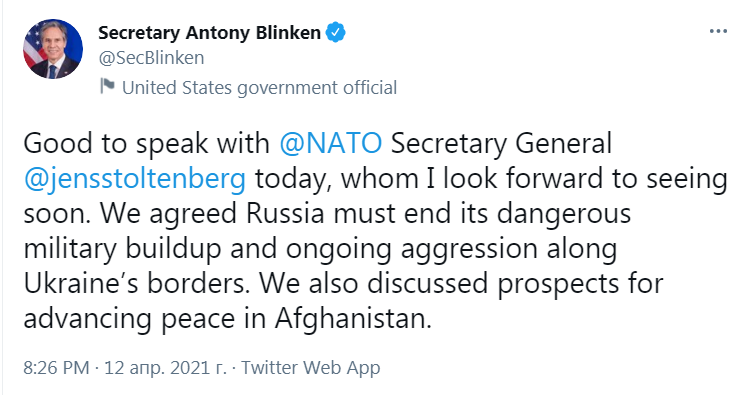Open the three-dot more options menu
Image resolution: width=746 pixels, height=395 pixels.
[x=718, y=31]
